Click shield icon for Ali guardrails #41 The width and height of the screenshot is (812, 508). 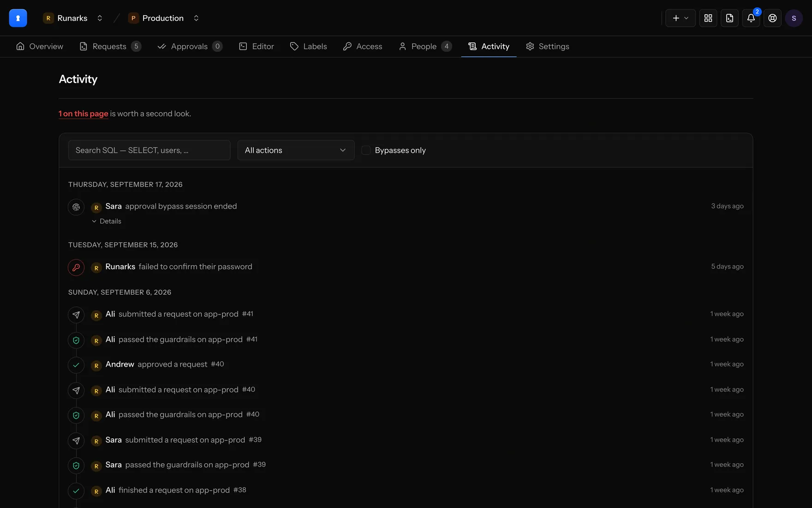click(76, 340)
